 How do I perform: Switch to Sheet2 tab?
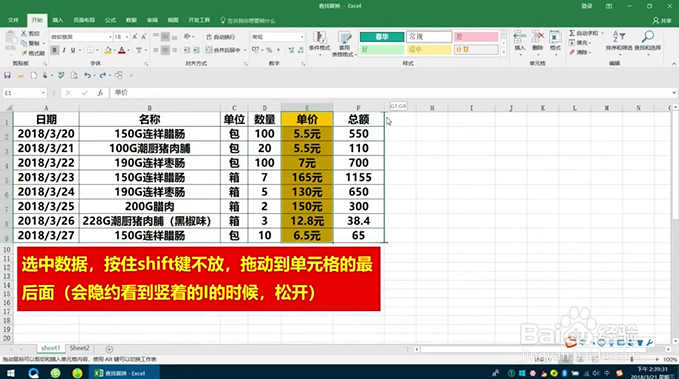79,348
